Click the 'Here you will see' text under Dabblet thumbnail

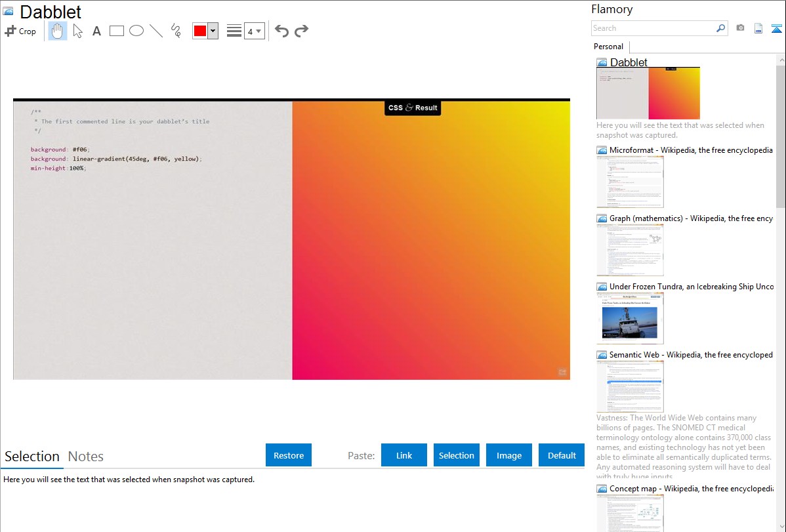[x=680, y=131]
